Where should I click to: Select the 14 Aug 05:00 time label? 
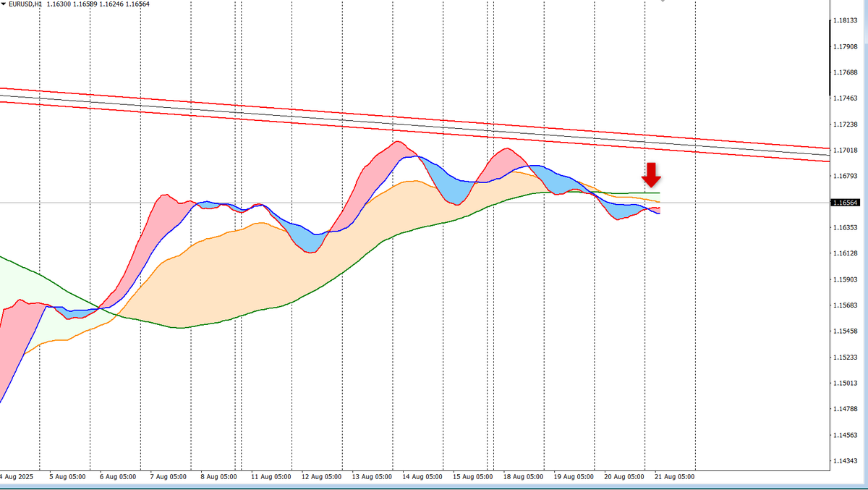click(x=422, y=477)
